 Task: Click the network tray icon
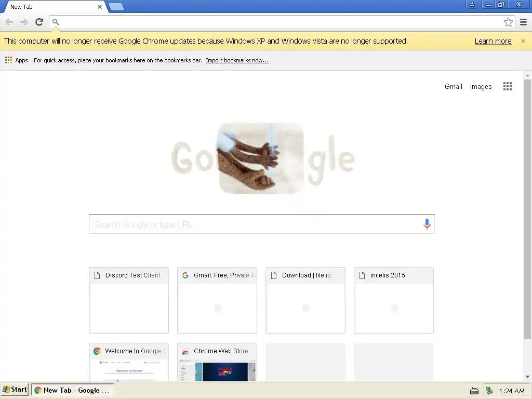[489, 391]
